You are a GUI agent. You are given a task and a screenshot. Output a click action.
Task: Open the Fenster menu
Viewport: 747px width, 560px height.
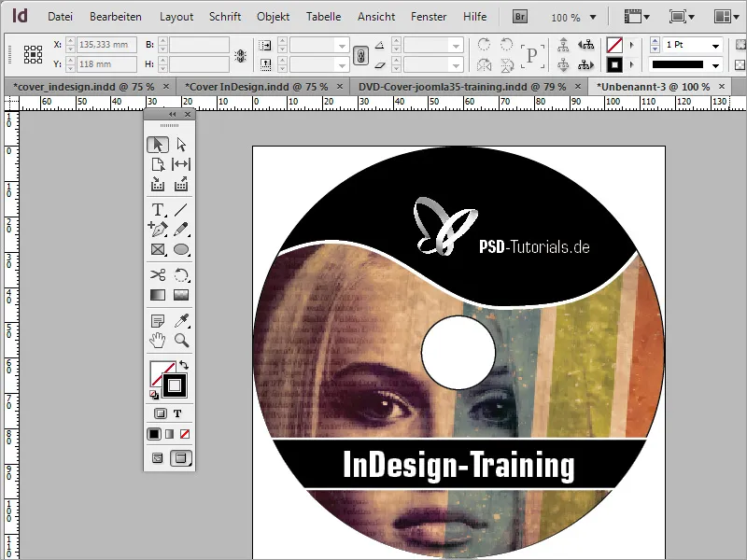[x=429, y=16]
